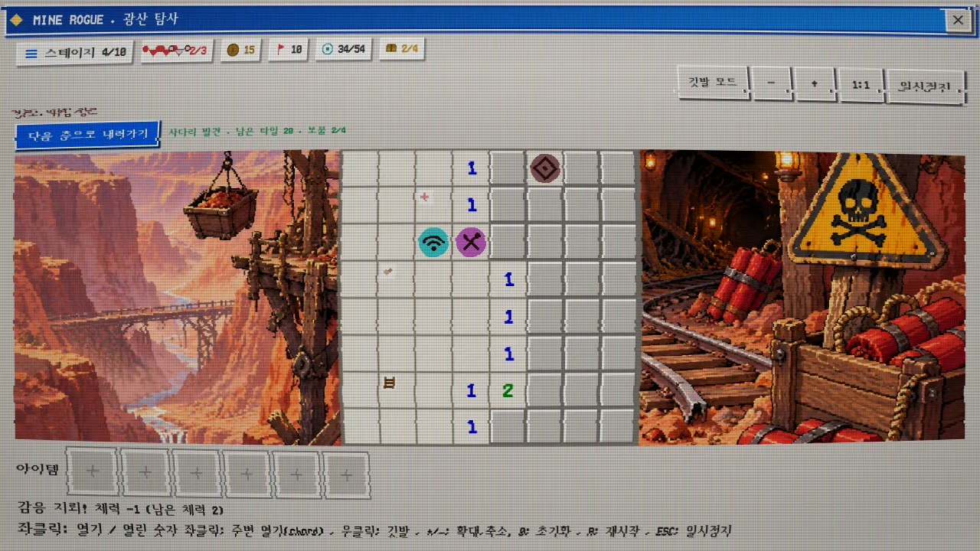Click the treasure chest counter 2/4
The width and height of the screenshot is (980, 551).
coord(401,49)
